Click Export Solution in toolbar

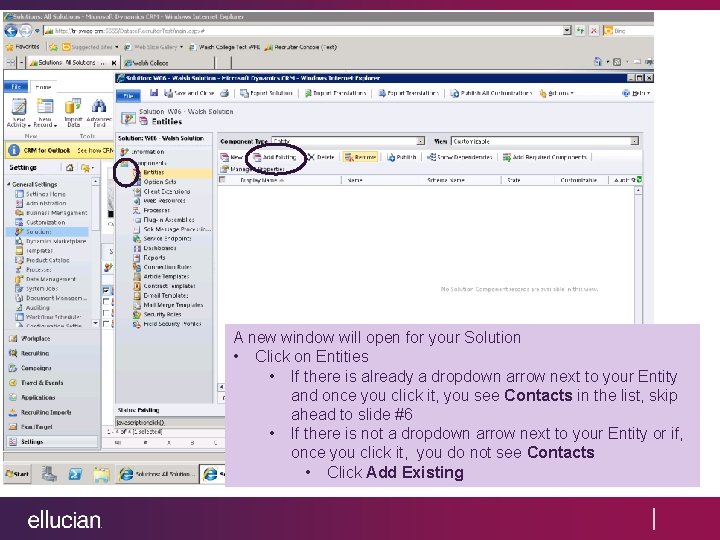(266, 93)
